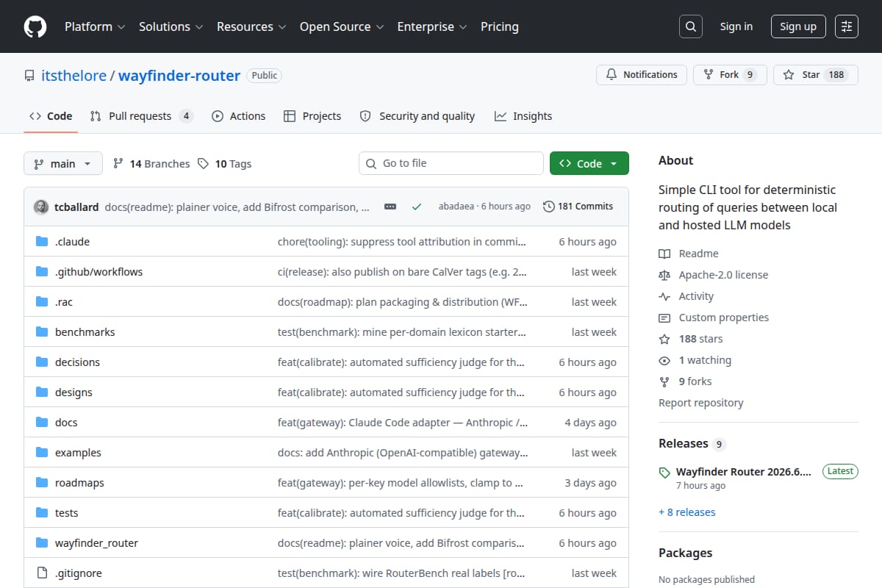Expand commit message ellipsis button
The width and height of the screenshot is (882, 588).
click(390, 207)
